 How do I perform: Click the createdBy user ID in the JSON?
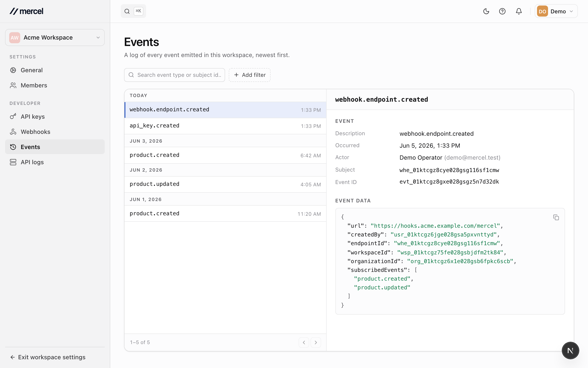pos(444,235)
